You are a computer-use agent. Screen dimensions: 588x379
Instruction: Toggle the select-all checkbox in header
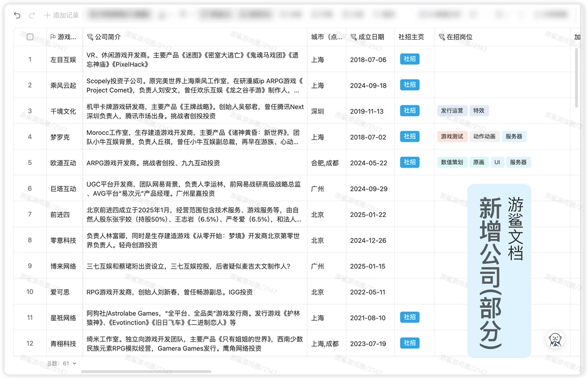tap(30, 37)
